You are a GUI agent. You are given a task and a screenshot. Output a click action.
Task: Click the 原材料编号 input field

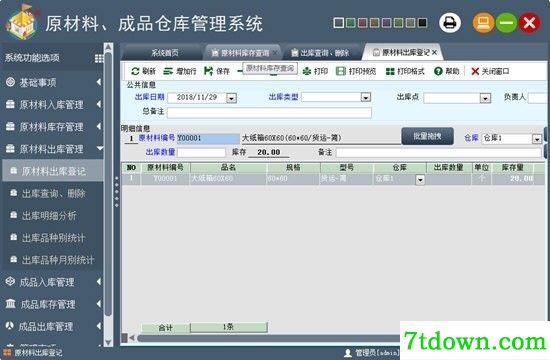pos(208,138)
